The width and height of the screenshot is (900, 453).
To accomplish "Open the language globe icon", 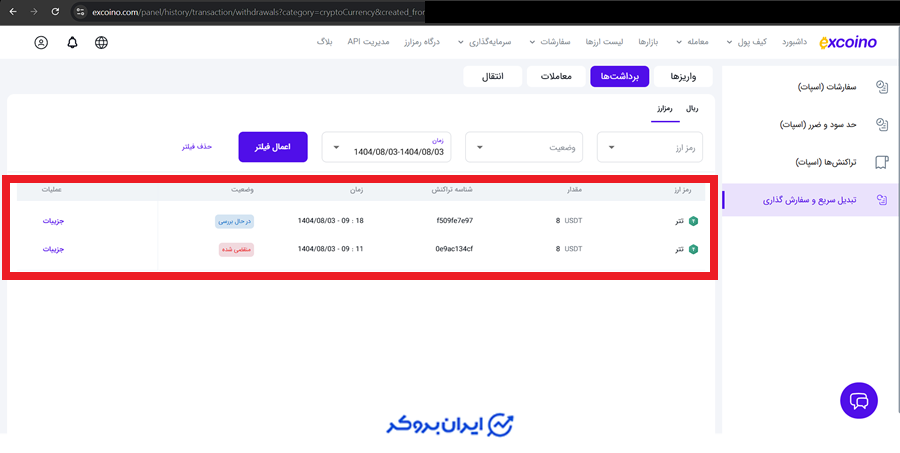I will (x=102, y=42).
